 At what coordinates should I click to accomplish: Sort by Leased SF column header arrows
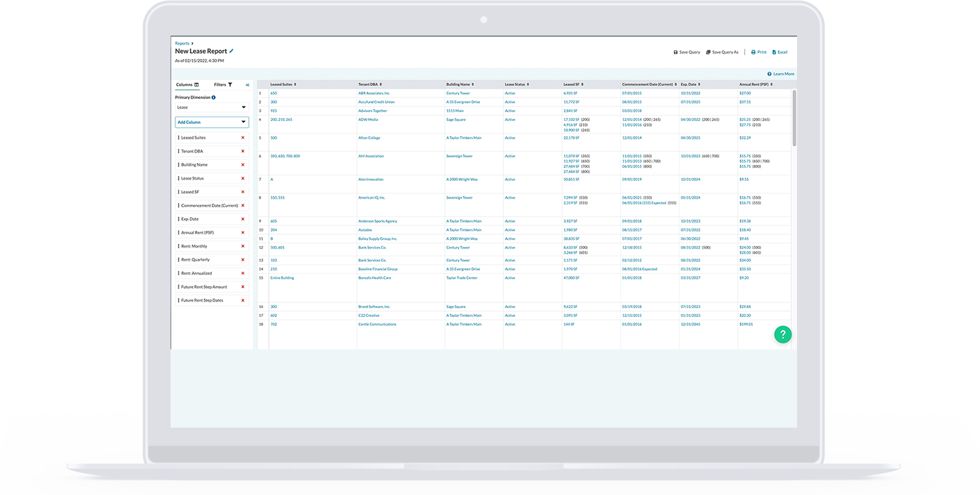[582, 85]
